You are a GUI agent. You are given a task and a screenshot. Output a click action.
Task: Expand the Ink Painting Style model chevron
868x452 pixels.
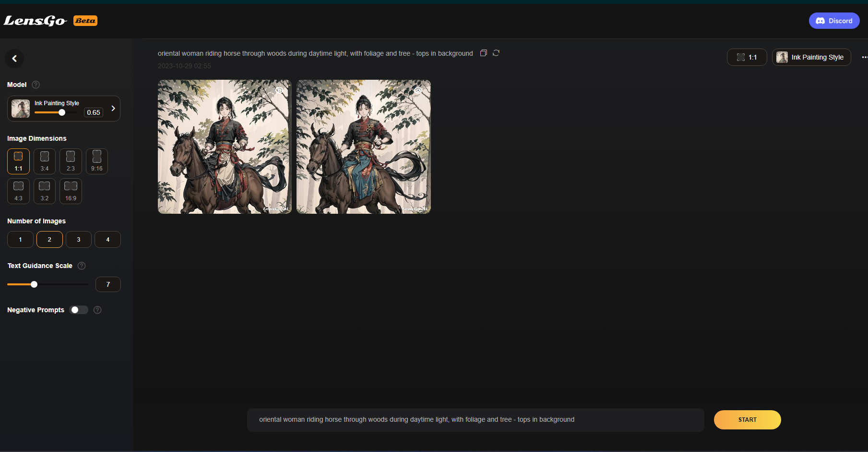click(113, 108)
